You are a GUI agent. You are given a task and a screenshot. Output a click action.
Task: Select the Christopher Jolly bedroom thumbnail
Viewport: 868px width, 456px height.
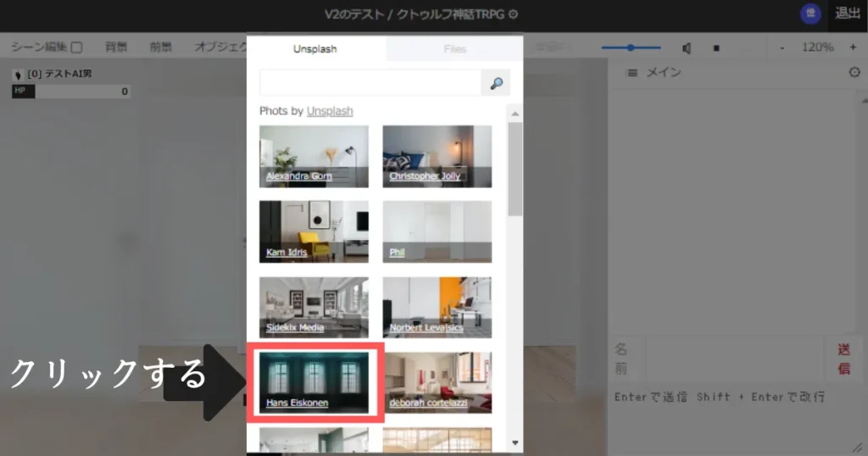point(437,157)
